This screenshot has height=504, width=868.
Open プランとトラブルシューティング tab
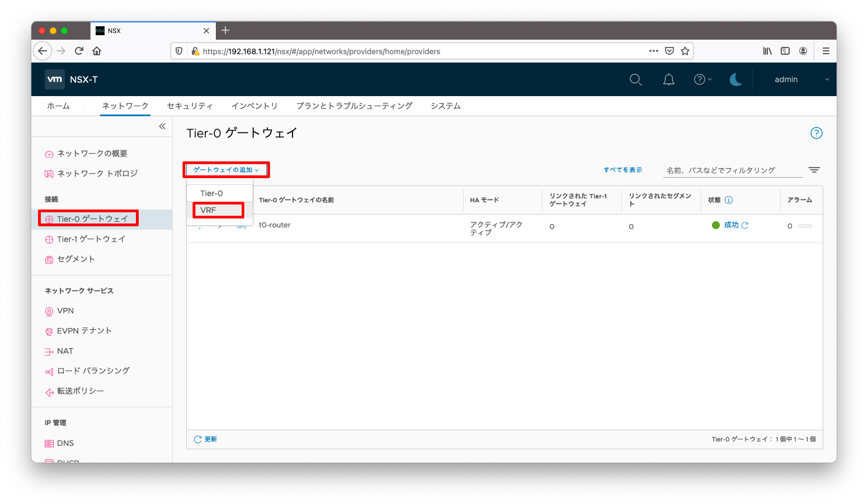click(355, 106)
